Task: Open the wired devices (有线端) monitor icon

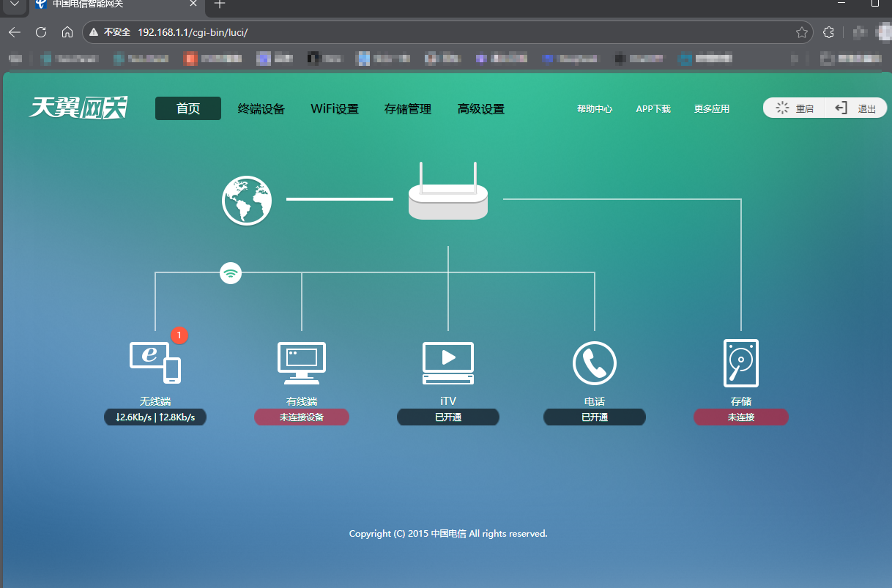Action: click(x=302, y=363)
